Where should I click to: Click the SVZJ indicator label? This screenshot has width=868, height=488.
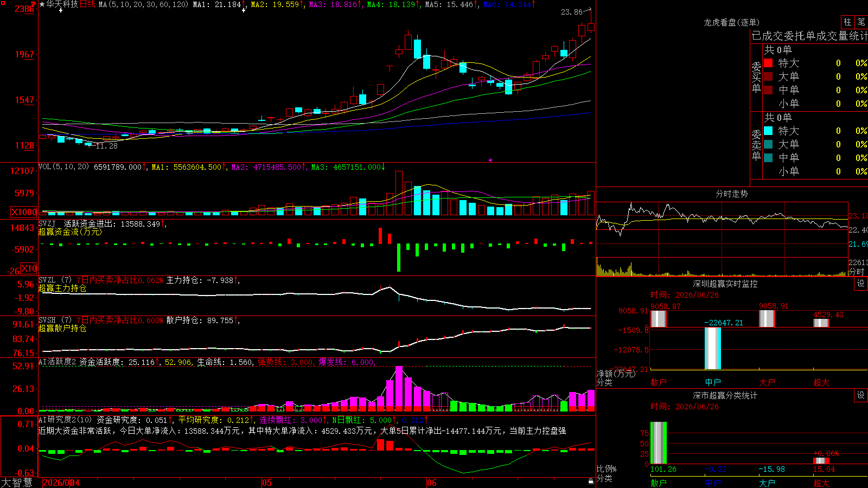coord(47,223)
